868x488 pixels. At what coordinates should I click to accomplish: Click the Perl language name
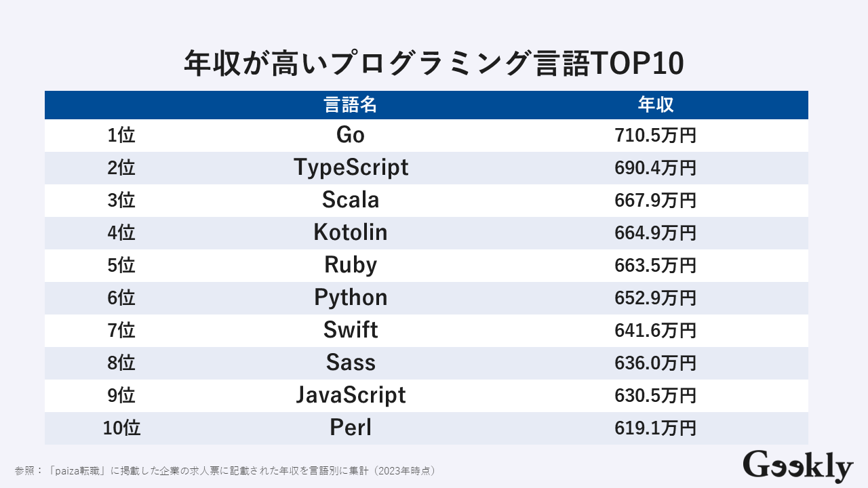point(350,428)
